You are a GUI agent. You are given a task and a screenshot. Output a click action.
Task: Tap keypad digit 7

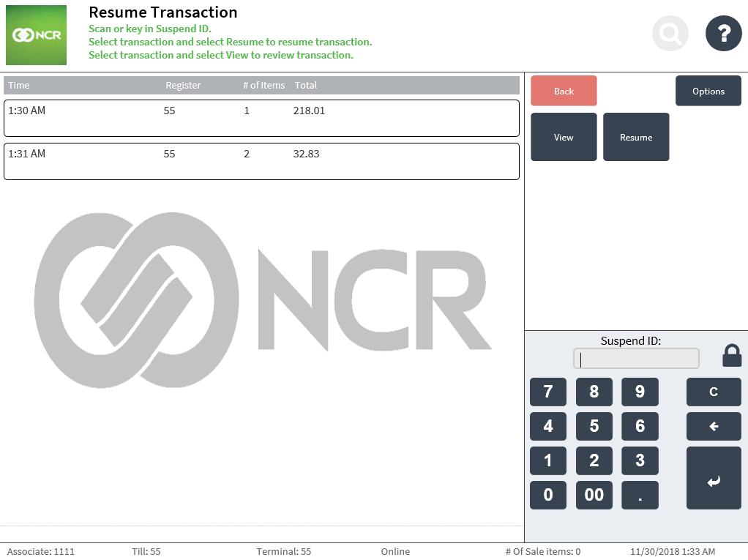click(548, 392)
